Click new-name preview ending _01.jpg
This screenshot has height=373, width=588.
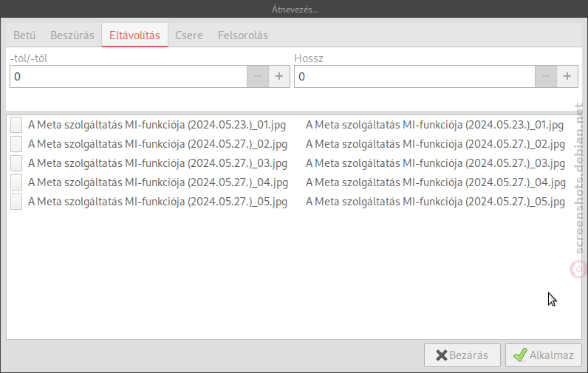click(434, 125)
